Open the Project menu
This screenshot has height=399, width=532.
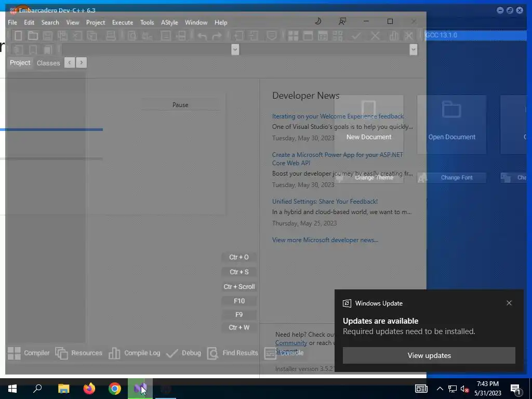(x=96, y=22)
